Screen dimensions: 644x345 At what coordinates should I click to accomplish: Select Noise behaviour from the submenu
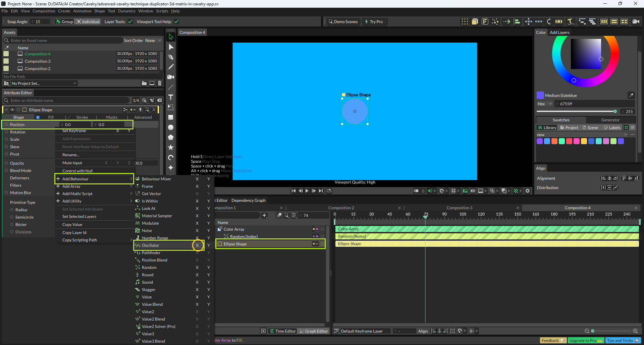(147, 231)
